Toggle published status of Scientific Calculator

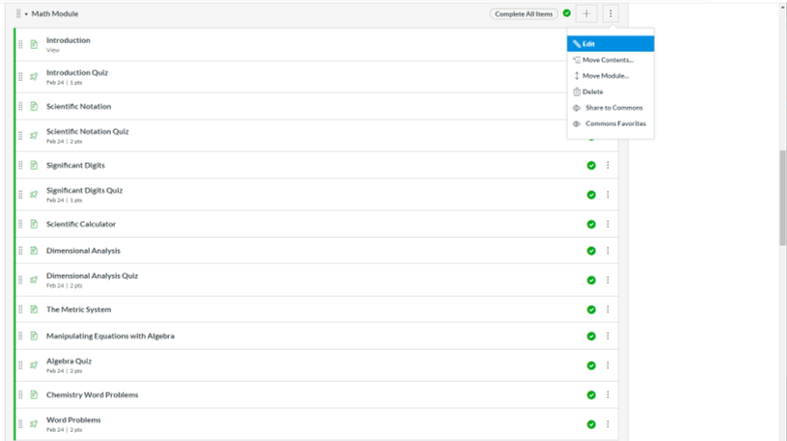point(591,224)
